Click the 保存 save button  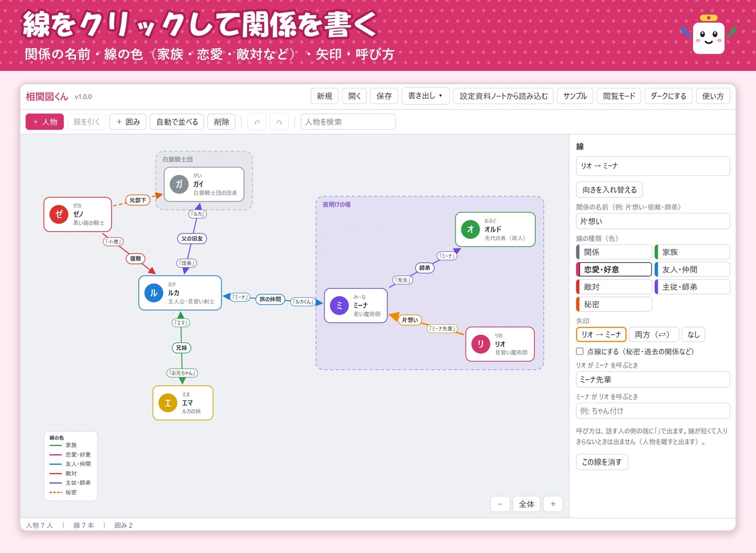(384, 96)
